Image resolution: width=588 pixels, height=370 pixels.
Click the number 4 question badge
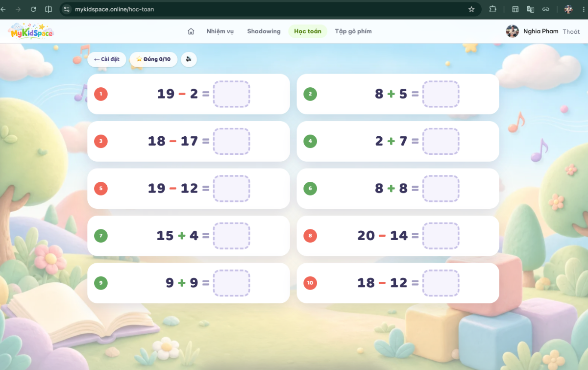310,142
